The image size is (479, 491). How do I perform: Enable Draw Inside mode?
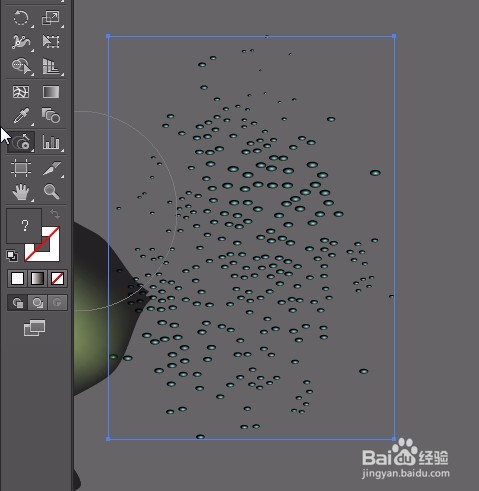click(57, 303)
